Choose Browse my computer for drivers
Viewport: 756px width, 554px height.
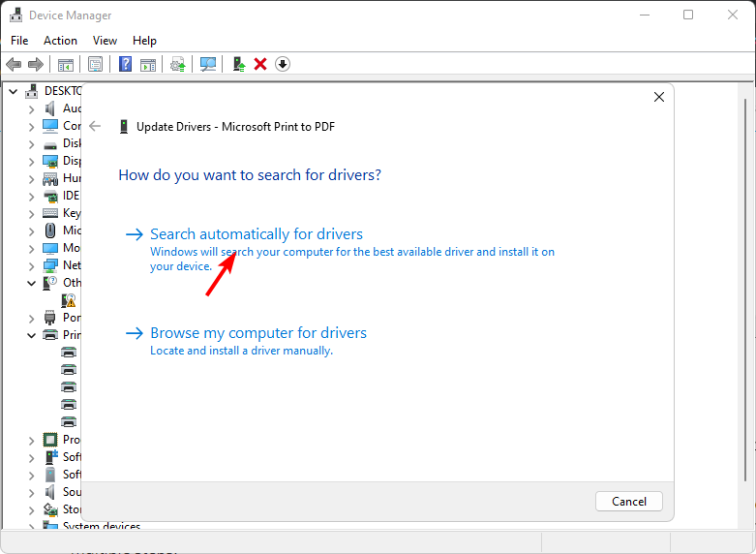(x=258, y=333)
